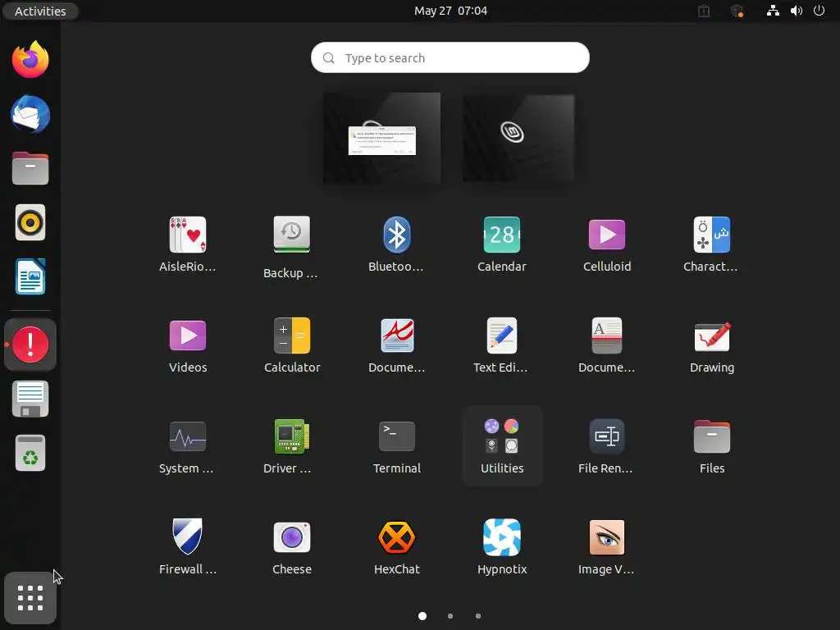840x630 pixels.
Task: Open the Terminal app
Action: coord(396,446)
